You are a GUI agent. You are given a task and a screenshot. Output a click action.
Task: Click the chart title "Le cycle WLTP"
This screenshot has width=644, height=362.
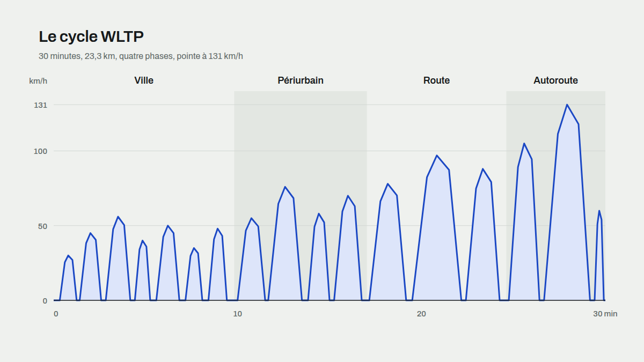[x=91, y=37]
